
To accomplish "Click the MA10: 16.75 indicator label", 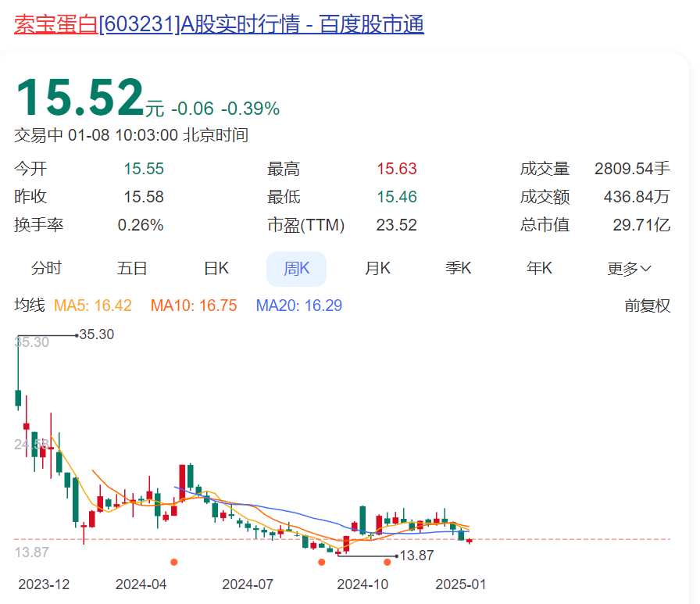I will point(194,306).
